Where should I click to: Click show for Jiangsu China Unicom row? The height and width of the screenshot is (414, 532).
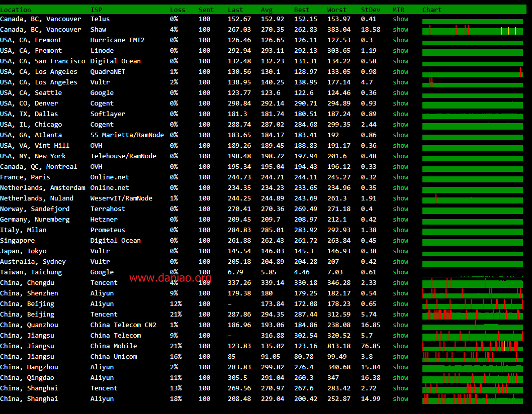click(x=400, y=356)
